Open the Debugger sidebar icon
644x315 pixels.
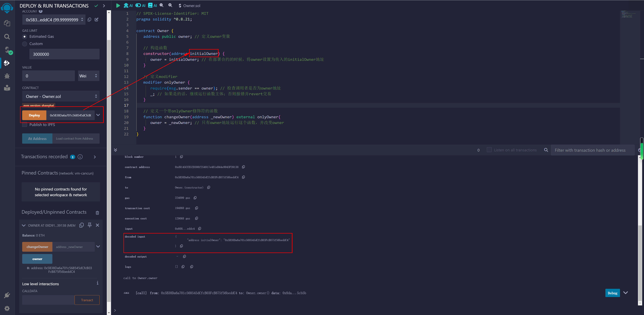7,76
